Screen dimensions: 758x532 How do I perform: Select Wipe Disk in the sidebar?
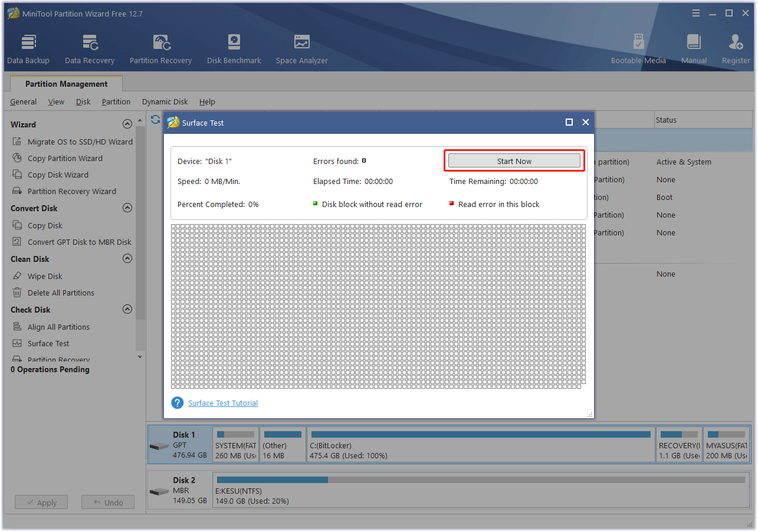point(44,275)
